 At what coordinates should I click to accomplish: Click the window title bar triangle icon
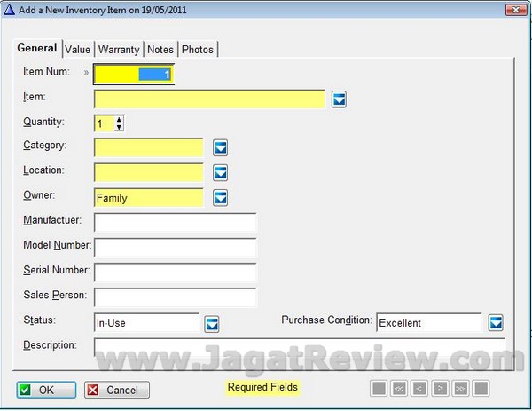tap(9, 10)
